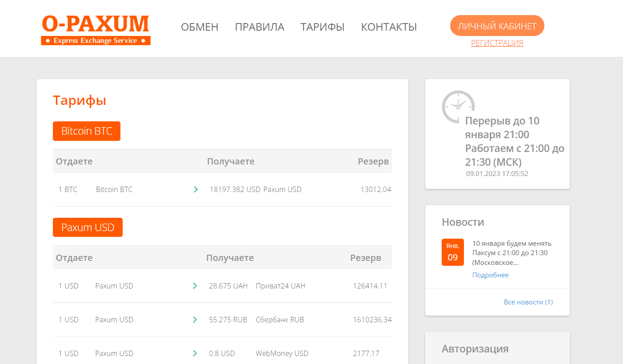
Task: Follow the РЕГИСТРАЦИЯ link
Action: tap(497, 43)
